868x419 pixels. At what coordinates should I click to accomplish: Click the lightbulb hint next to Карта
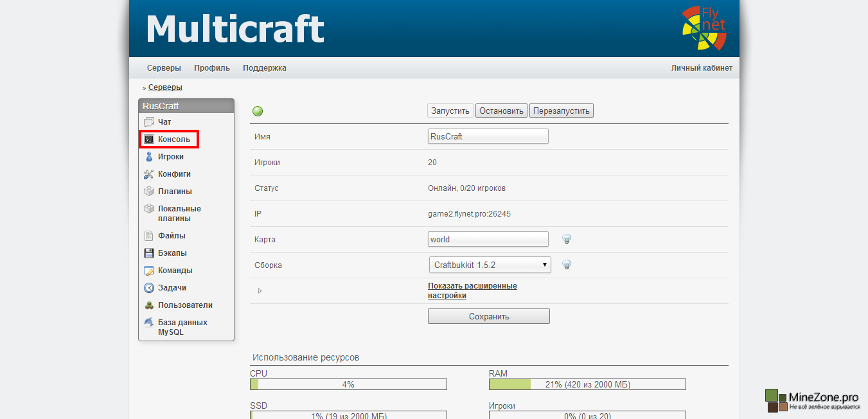[567, 239]
